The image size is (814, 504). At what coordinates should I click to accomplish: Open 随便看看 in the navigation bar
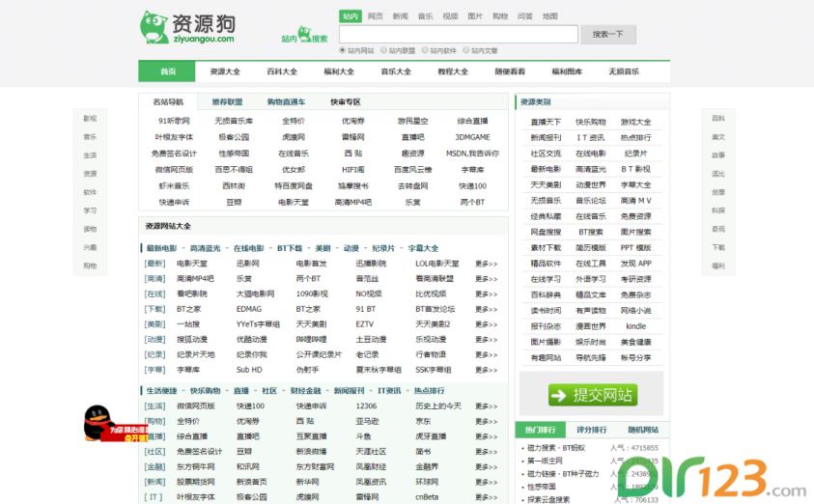tap(510, 71)
